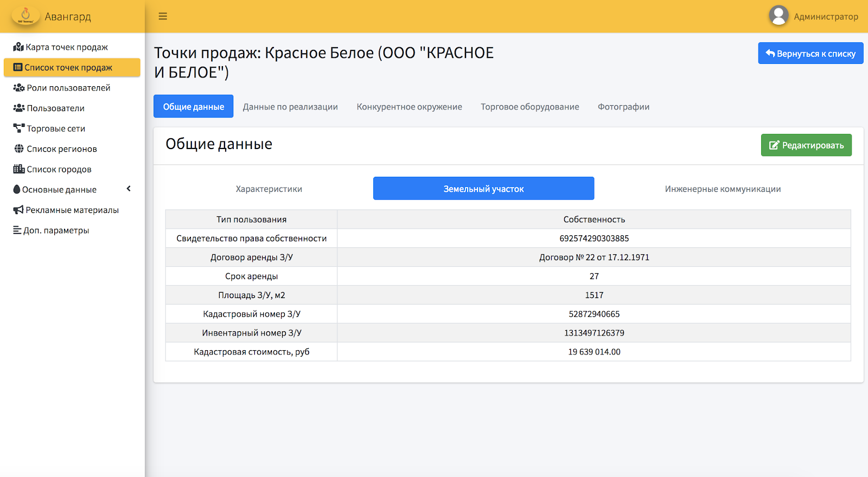Open Рекламные материалы section
The width and height of the screenshot is (868, 477).
coord(72,210)
